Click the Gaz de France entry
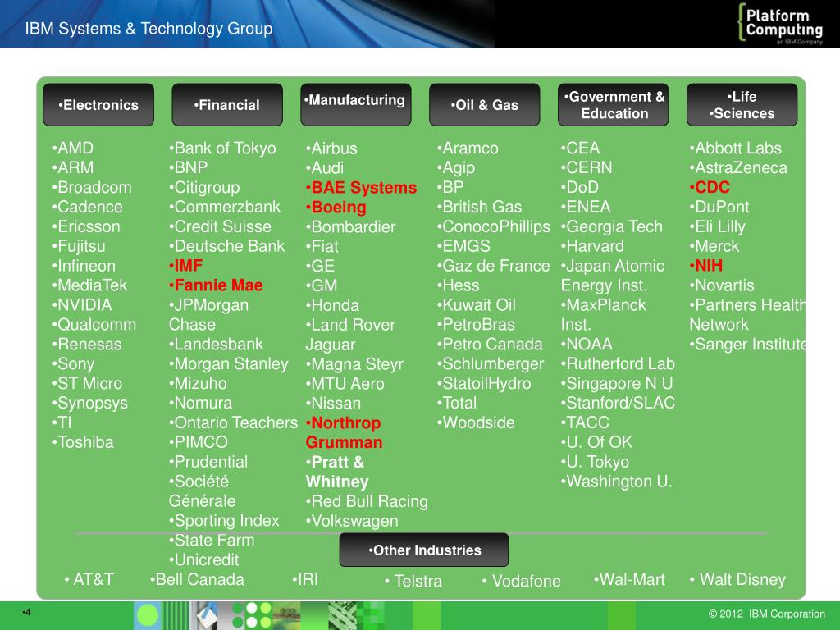The image size is (840, 630). (x=493, y=266)
